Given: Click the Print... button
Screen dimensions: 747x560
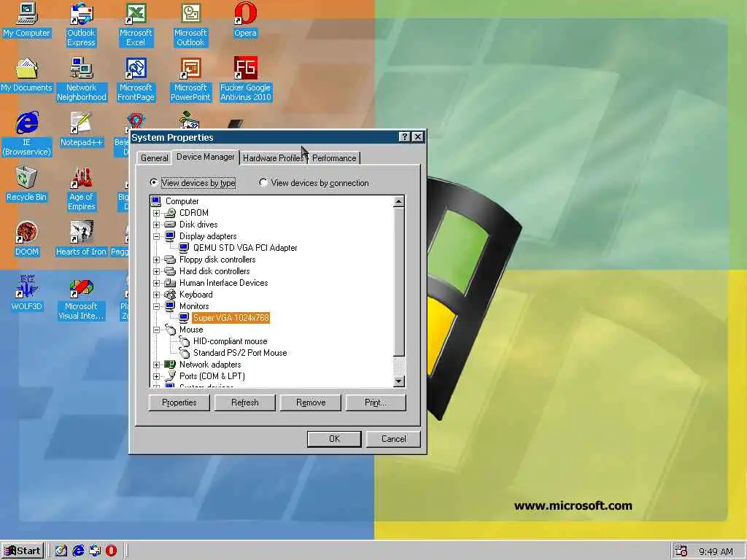Looking at the screenshot, I should [376, 402].
